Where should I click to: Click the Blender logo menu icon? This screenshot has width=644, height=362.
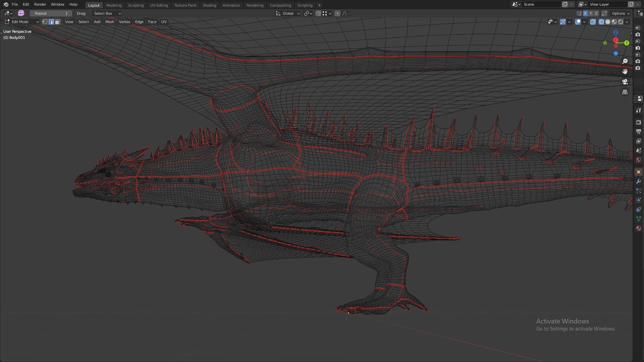coord(6,4)
